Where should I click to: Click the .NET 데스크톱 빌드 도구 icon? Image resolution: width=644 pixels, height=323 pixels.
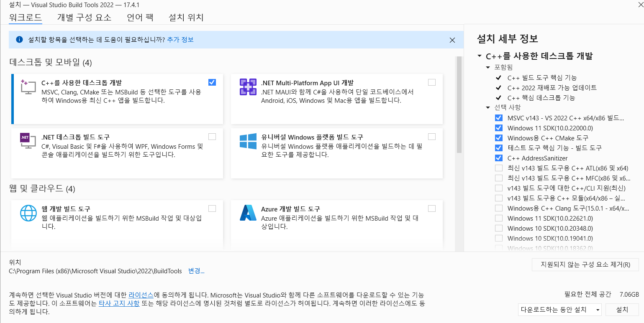pyautogui.click(x=28, y=141)
